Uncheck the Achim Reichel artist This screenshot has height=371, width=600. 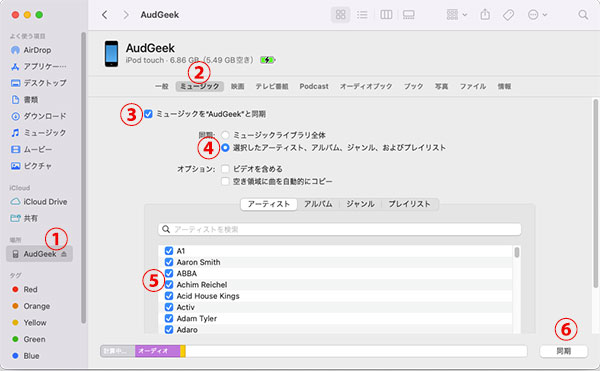tap(169, 285)
